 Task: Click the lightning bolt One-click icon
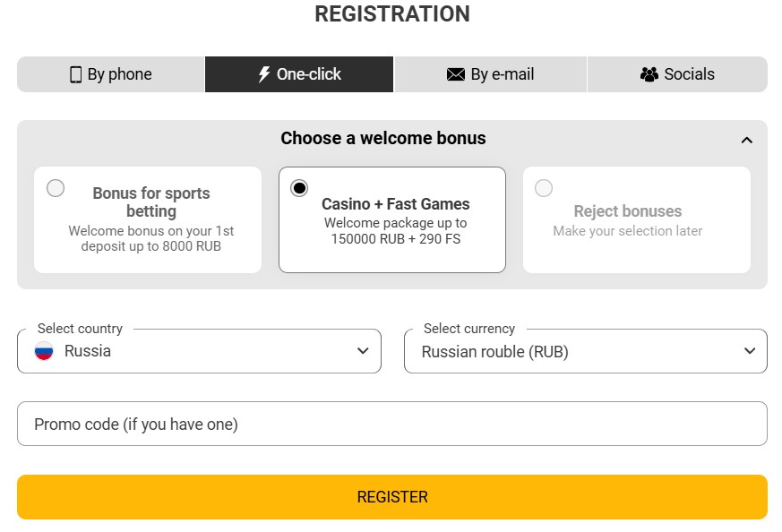264,74
